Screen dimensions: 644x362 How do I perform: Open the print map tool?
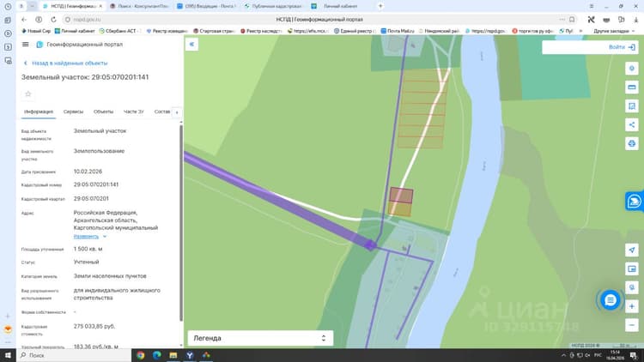(x=632, y=143)
